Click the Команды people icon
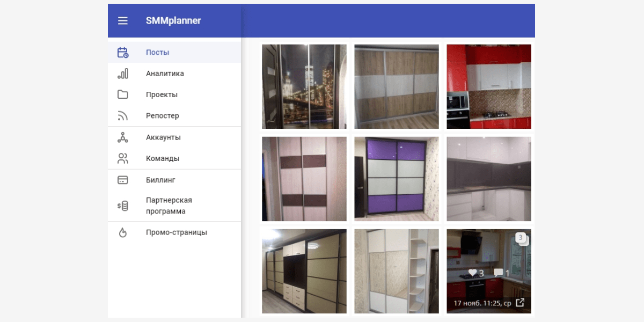 pyautogui.click(x=123, y=159)
